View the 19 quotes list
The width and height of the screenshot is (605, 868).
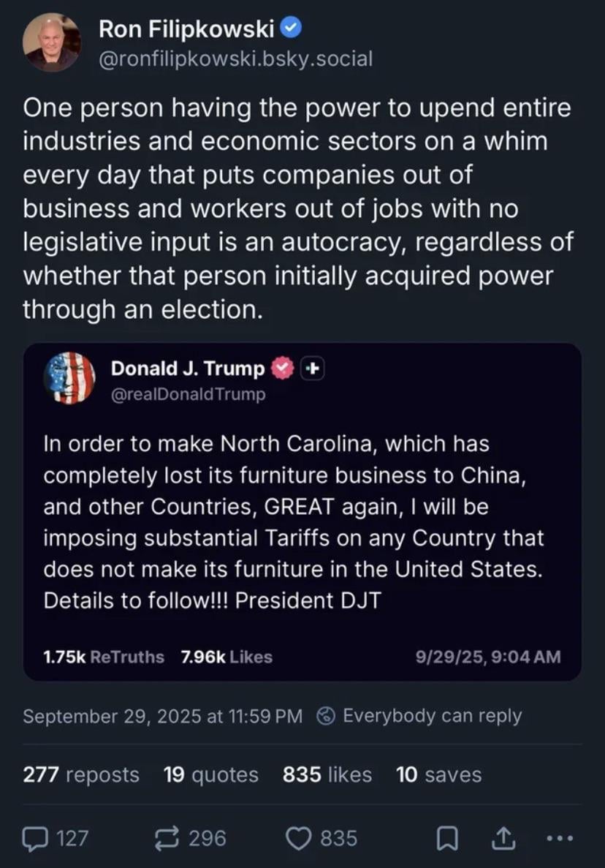tap(210, 774)
